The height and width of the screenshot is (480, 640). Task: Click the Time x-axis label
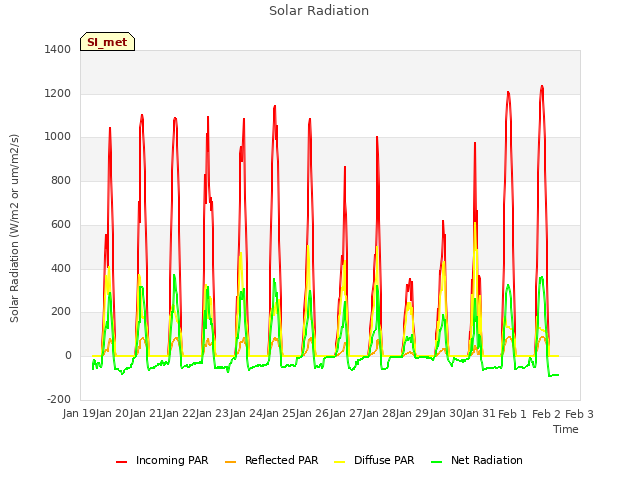566,429
